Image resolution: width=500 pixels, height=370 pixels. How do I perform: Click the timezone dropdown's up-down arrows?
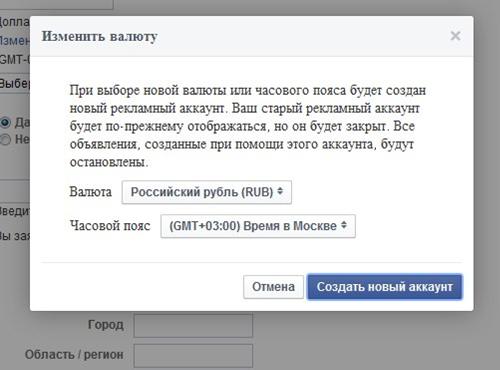344,225
